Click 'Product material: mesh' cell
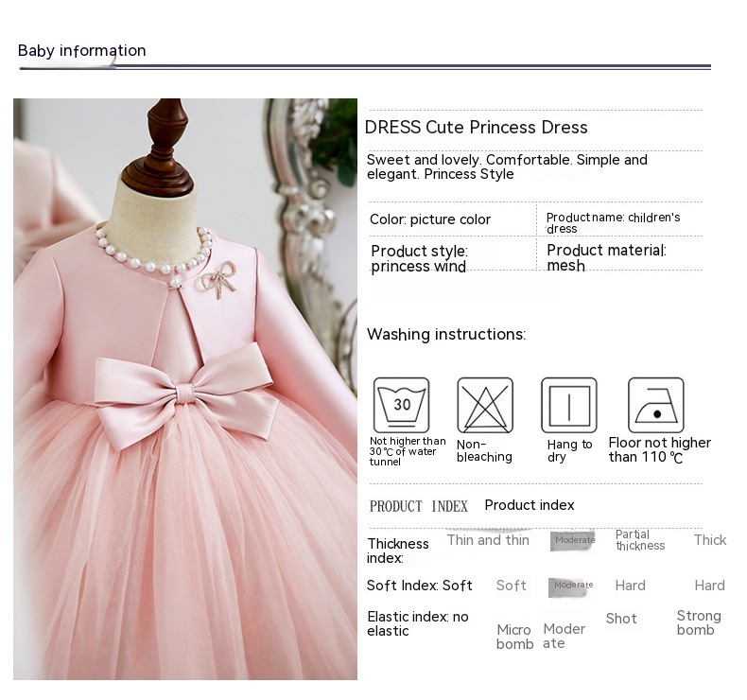This screenshot has height=700, width=747. pyautogui.click(x=606, y=257)
